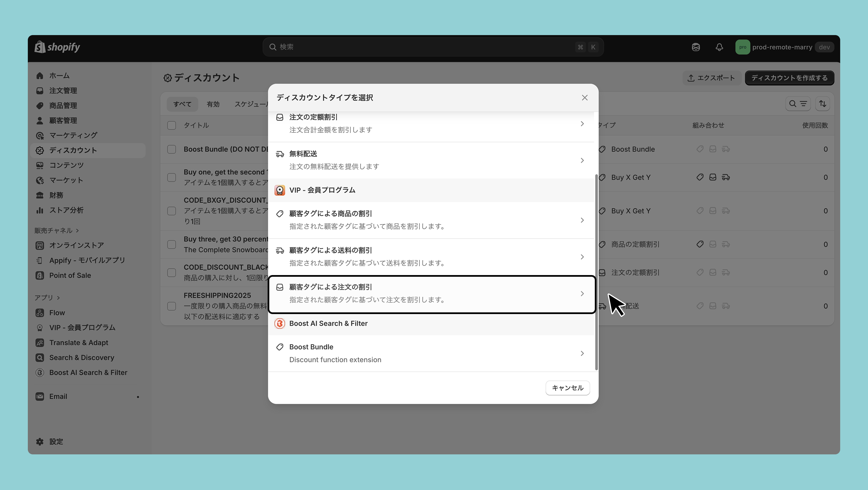Click the Appify mobile app icon
The image size is (868, 490).
click(x=40, y=260)
